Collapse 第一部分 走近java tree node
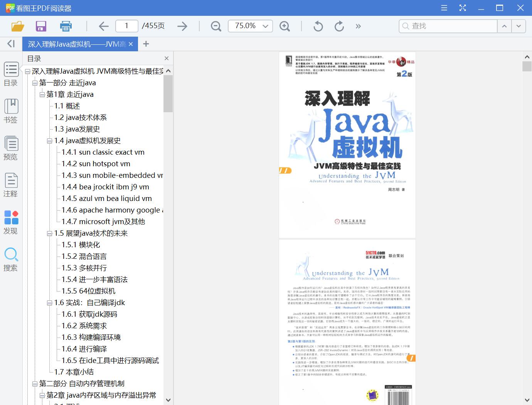Screen dimensions: 532x405 (35, 83)
